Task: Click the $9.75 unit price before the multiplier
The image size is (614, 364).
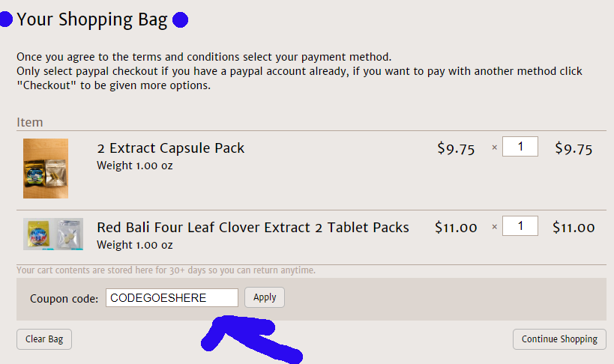Action: 456,148
